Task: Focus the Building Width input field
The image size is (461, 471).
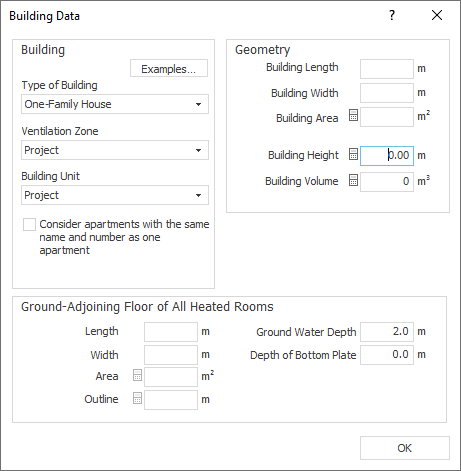Action: [387, 93]
